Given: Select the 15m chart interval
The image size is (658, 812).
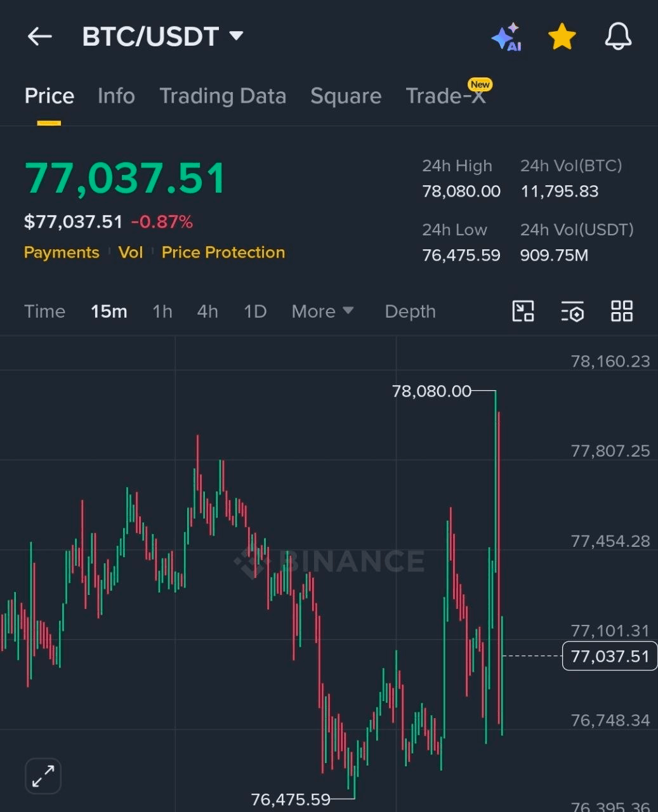Looking at the screenshot, I should pyautogui.click(x=109, y=311).
